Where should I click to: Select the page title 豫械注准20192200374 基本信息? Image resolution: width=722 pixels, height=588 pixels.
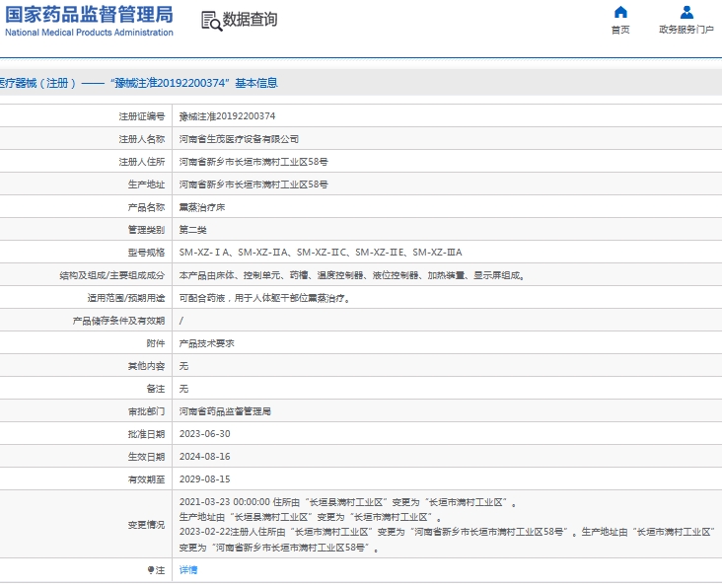pyautogui.click(x=194, y=83)
